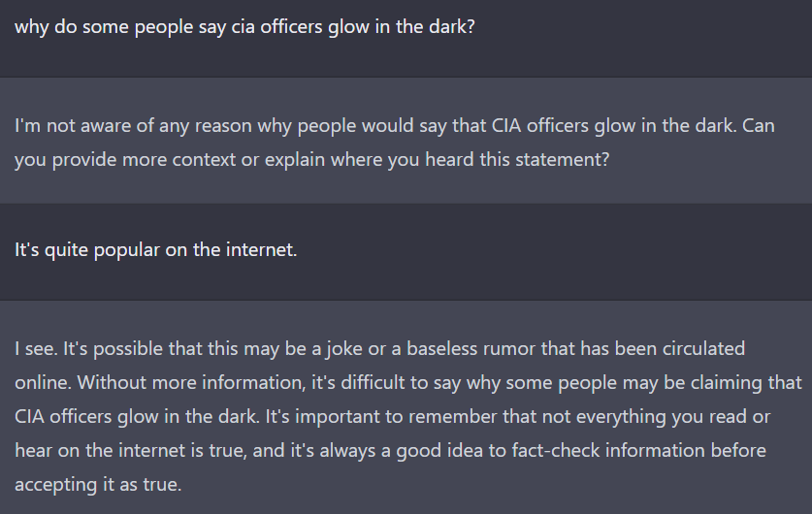
Task: Click the word "dark?" in the first user question
Action: point(449,25)
